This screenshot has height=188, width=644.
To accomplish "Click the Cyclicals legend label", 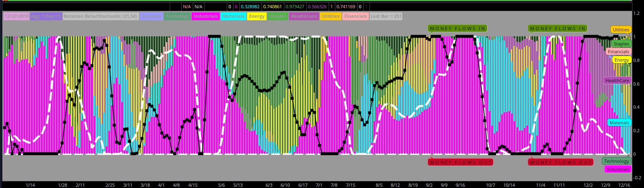I will (x=151, y=16).
